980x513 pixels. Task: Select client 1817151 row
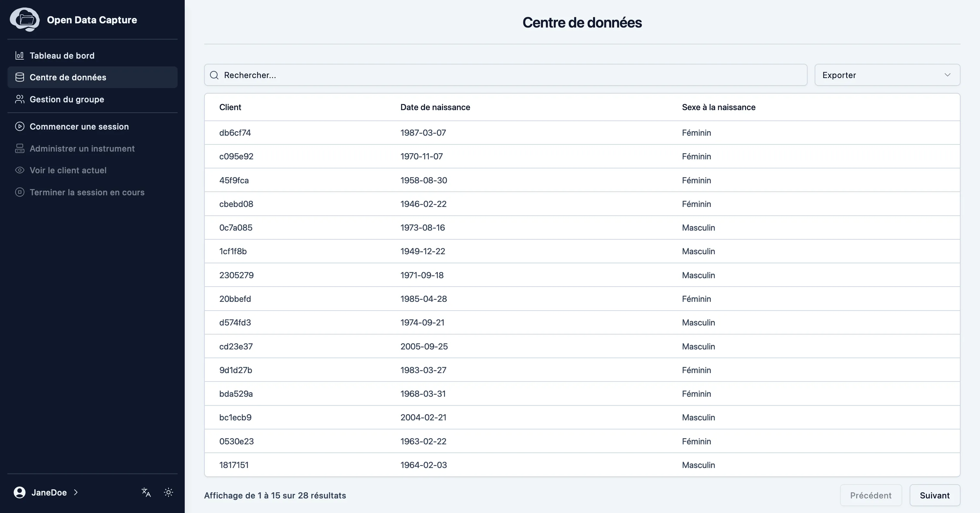(x=582, y=465)
